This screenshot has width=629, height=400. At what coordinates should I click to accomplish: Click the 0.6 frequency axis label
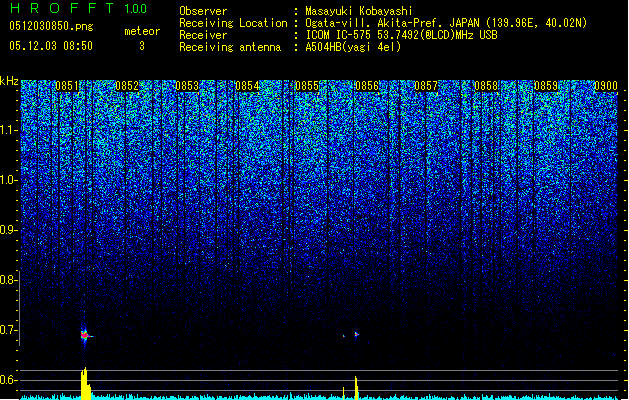(8, 380)
